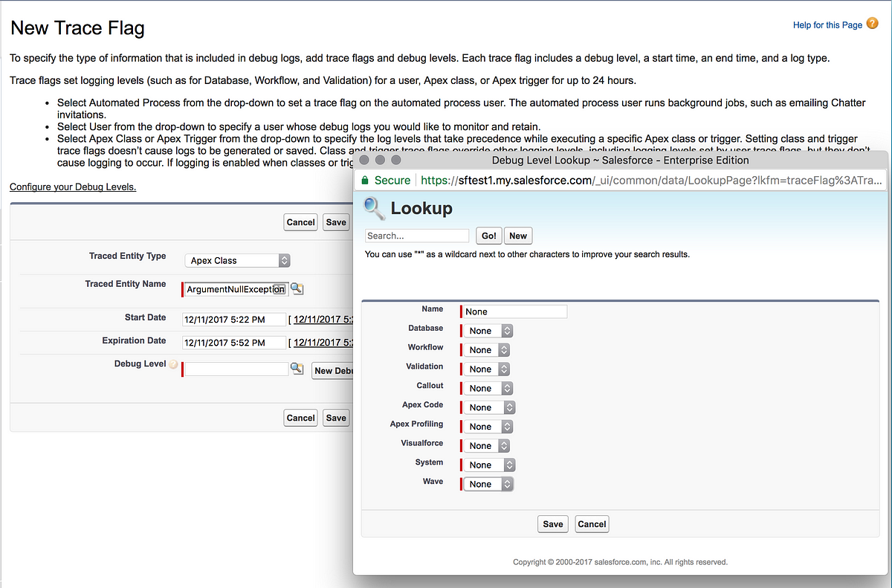892x588 pixels.
Task: Expand the Database log level dropdown
Action: (488, 331)
